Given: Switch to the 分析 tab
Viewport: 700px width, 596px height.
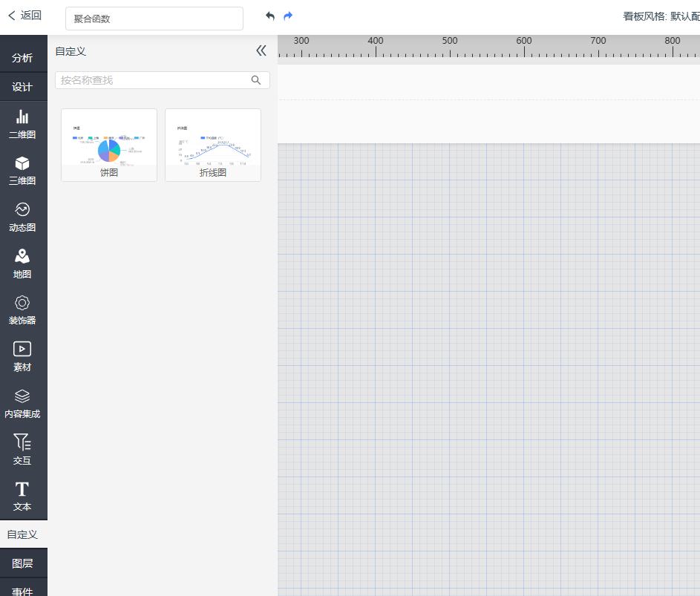Looking at the screenshot, I should (x=22, y=58).
